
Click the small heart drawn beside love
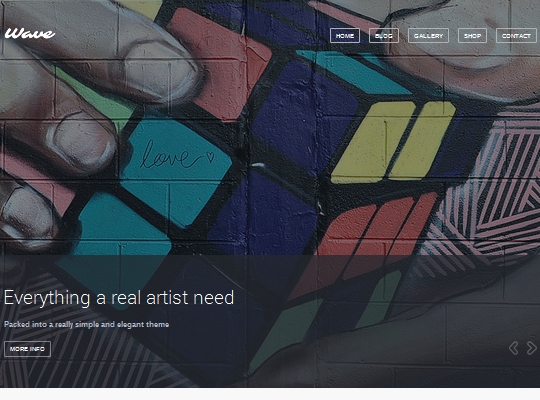point(210,157)
